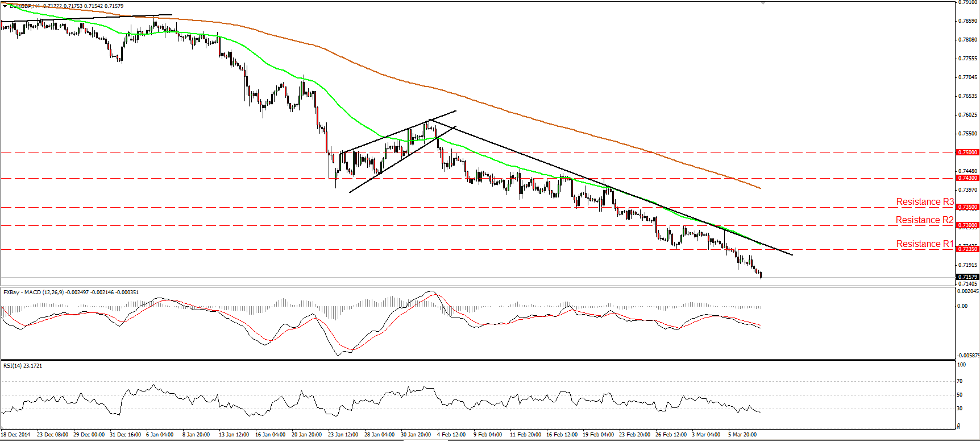Viewport: 980px width, 441px height.
Task: Open the chart menu arrow beside EURGBP,H4
Action: click(x=5, y=6)
